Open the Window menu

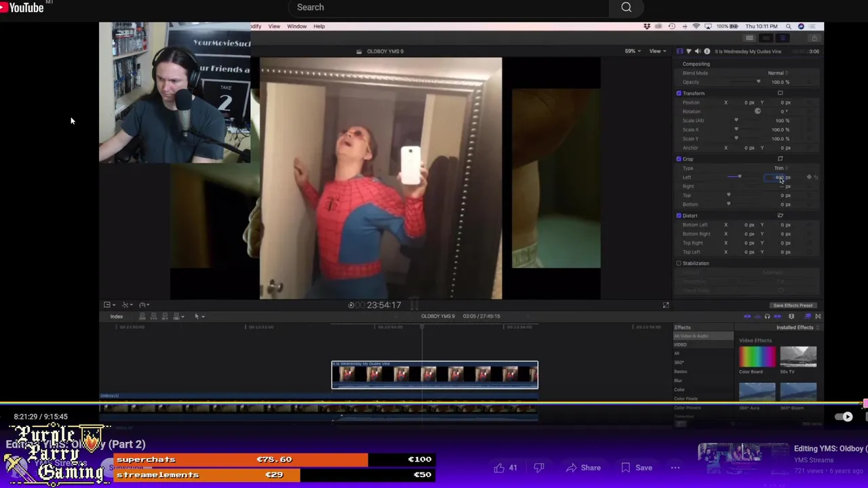(x=296, y=26)
